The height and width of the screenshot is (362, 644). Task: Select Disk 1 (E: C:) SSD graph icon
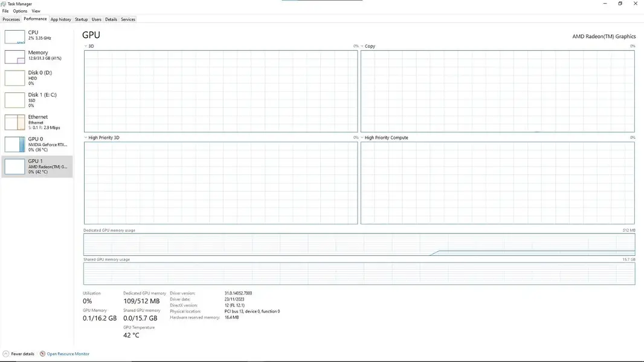point(14,100)
